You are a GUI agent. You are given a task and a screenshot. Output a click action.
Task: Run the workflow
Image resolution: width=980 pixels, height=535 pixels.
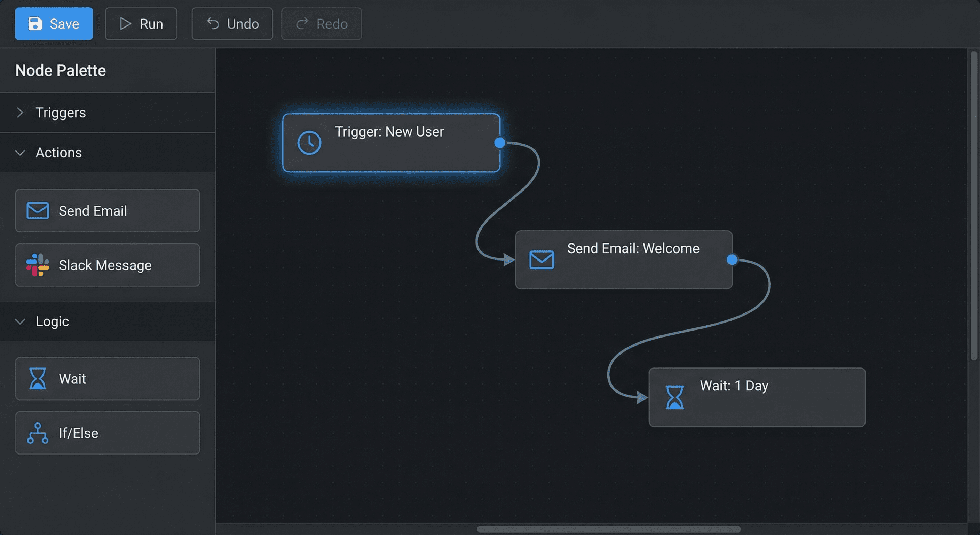(x=141, y=24)
